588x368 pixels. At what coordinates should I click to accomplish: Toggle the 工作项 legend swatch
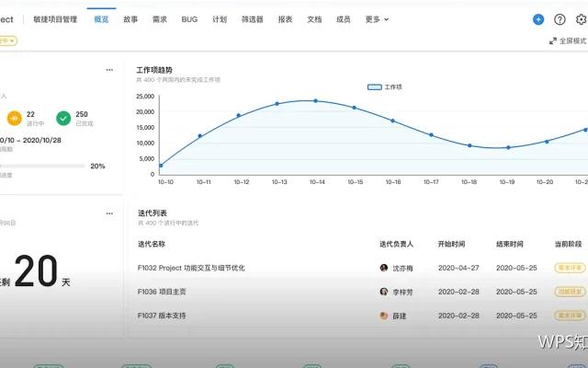tap(374, 87)
